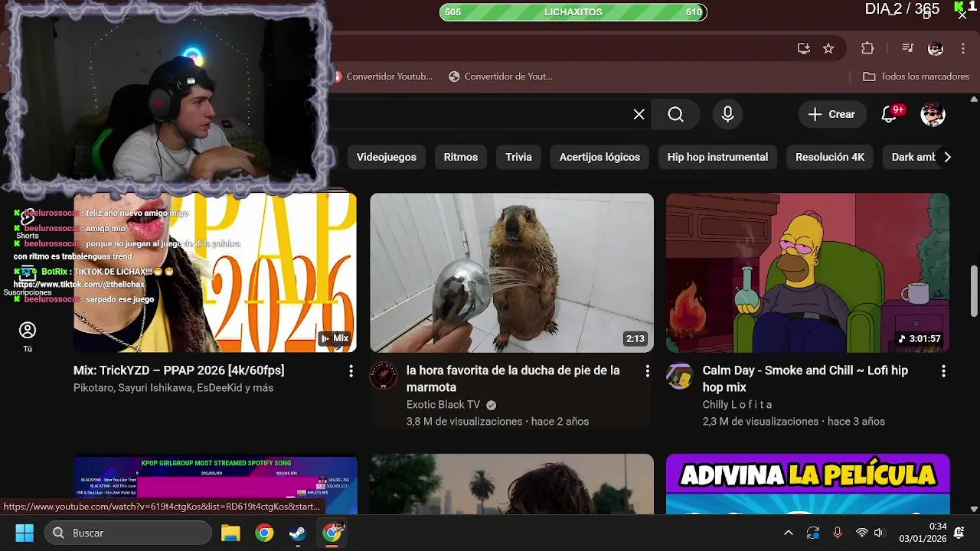
Task: Open the Chrome extensions puzzle icon
Action: 867,48
